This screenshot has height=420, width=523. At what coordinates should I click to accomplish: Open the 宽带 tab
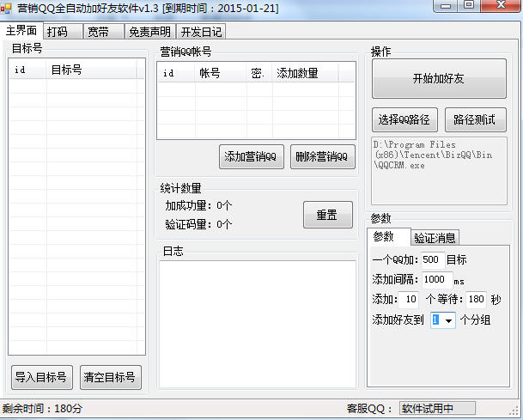[98, 32]
